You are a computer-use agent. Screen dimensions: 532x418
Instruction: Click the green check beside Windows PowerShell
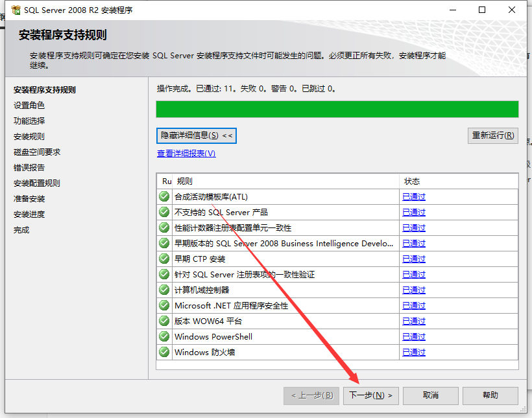pos(164,336)
